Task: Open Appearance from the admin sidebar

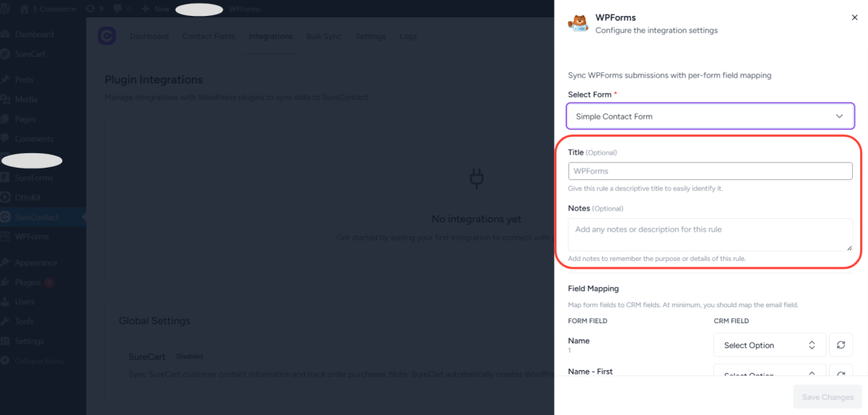Action: [35, 262]
